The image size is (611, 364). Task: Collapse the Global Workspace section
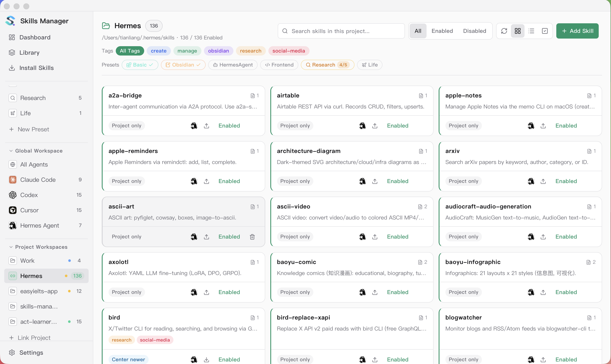click(36, 151)
